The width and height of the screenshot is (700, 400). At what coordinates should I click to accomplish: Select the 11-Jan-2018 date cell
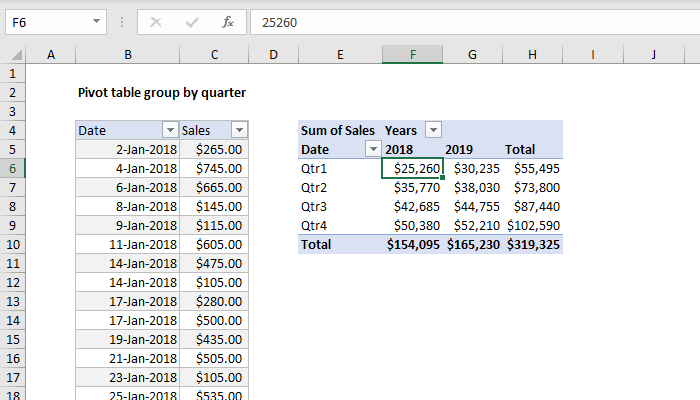point(128,244)
